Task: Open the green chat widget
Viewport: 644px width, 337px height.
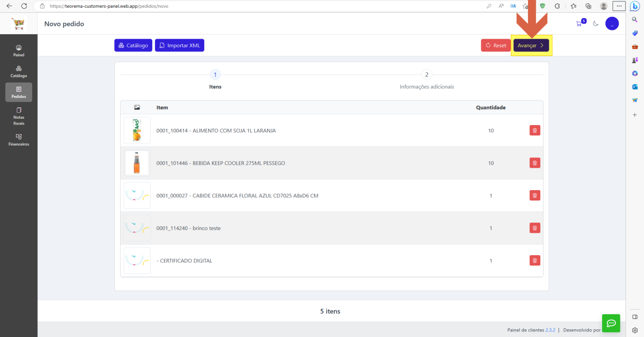Action: coord(611,323)
